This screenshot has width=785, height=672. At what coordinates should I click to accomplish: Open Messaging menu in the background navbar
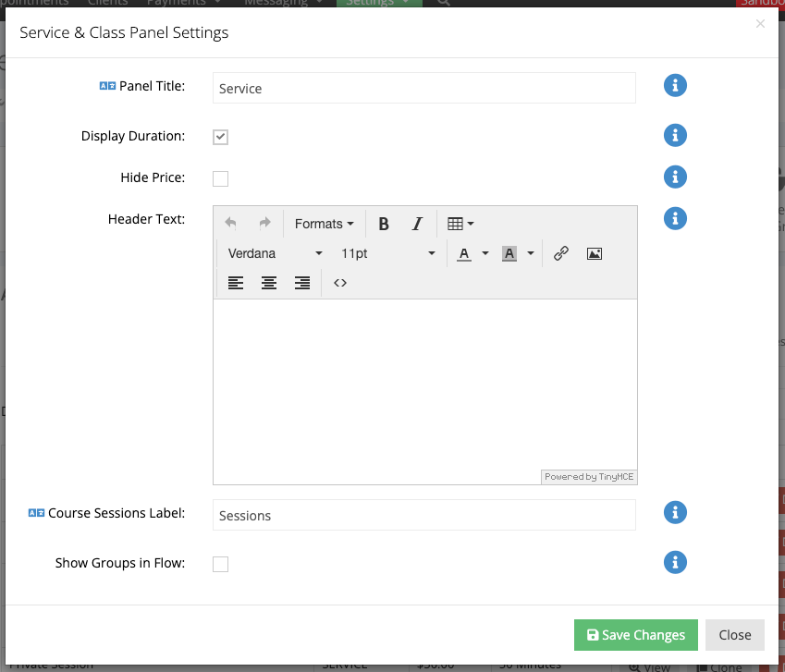pos(283,3)
